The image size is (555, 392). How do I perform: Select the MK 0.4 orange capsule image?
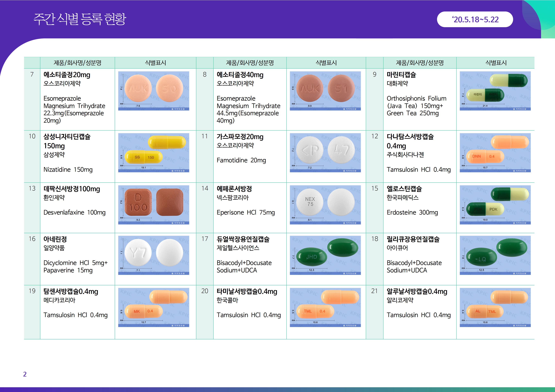153,307
